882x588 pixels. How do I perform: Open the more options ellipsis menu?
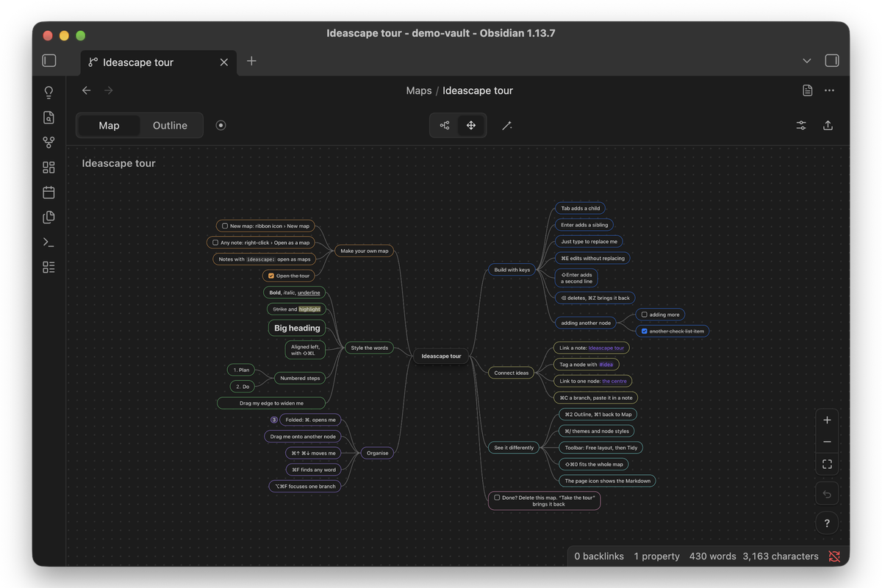coord(829,90)
